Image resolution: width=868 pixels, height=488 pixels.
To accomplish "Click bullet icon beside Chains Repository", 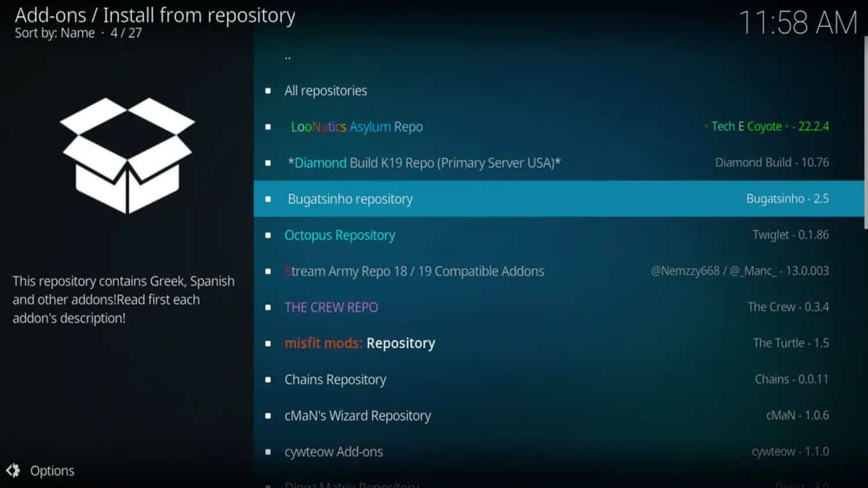I will tap(268, 380).
